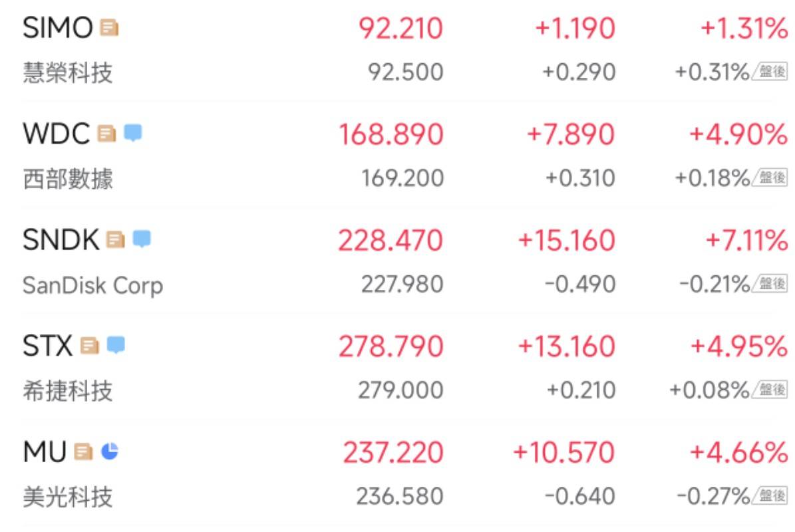Tap the 盤後 badge in the SIMO row

pyautogui.click(x=770, y=72)
